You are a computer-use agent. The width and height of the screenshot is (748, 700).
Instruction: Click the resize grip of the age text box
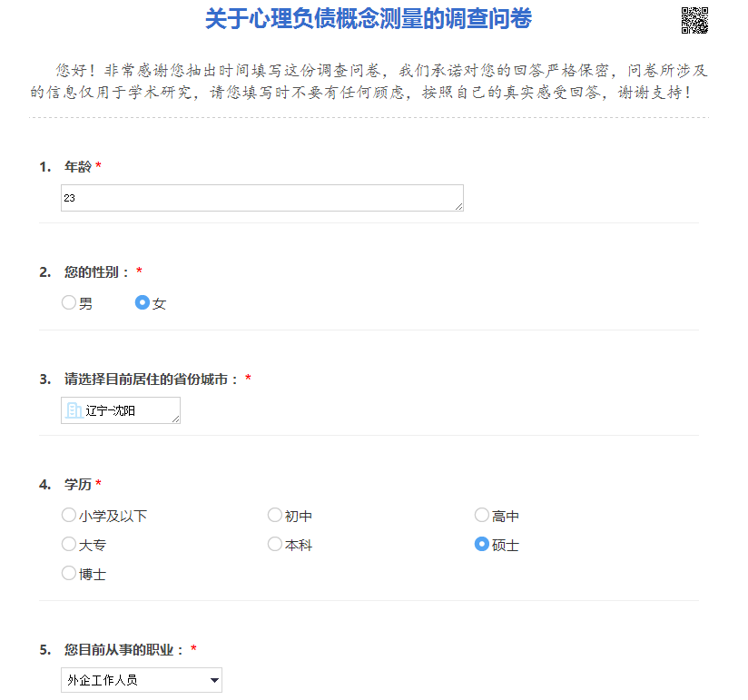(458, 206)
